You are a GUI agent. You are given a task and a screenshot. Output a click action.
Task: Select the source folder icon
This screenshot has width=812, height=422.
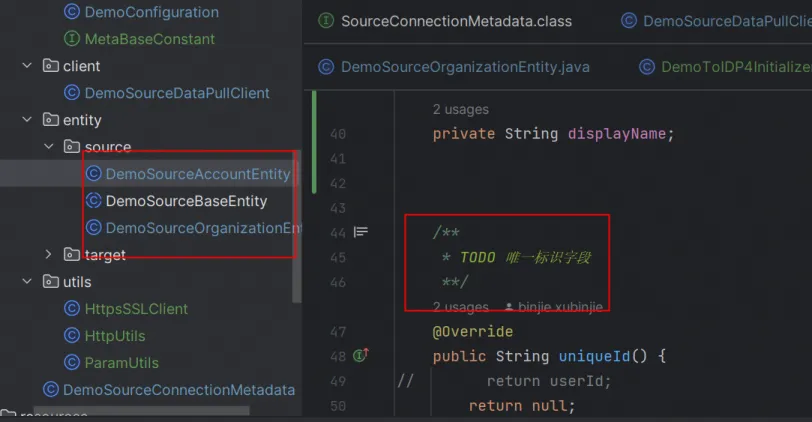click(71, 147)
